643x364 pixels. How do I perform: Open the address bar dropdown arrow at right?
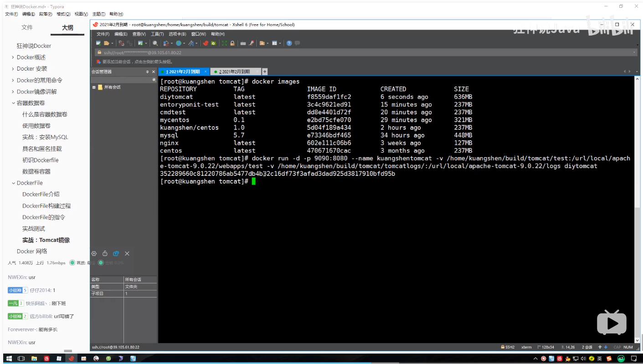point(634,52)
